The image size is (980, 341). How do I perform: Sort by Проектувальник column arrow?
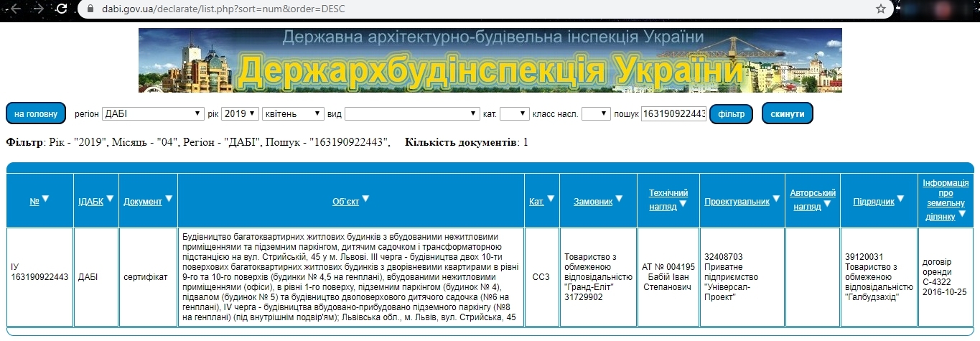[x=776, y=199]
